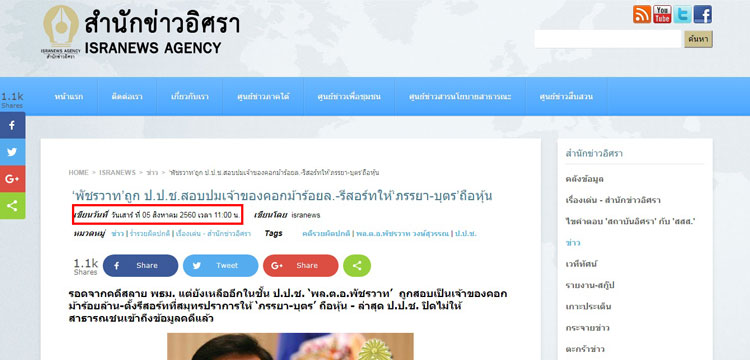This screenshot has width=750, height=360.
Task: Open ไขคำตอบ 'สถาบันอิศรา' กับ 'สสส.' sidebar link
Action: coord(629,221)
